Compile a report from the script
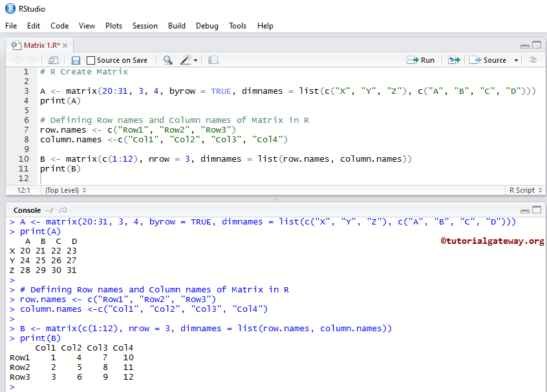 point(213,60)
